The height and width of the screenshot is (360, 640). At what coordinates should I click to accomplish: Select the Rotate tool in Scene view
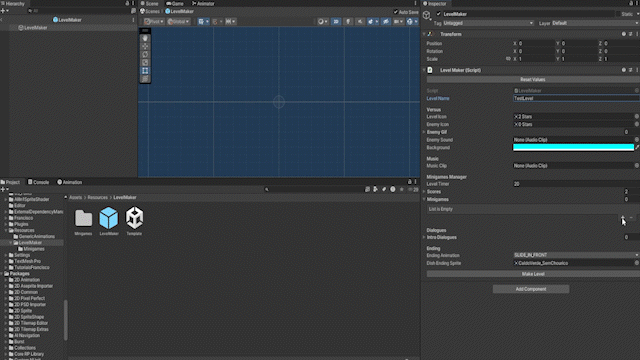coord(145,54)
